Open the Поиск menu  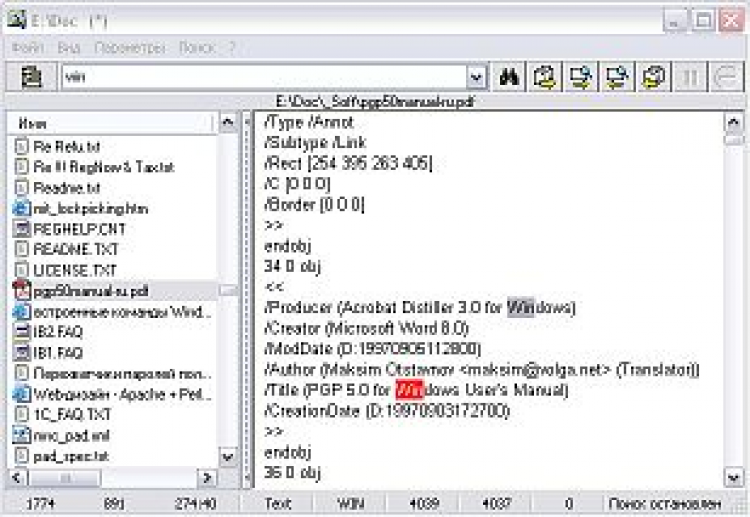[197, 47]
